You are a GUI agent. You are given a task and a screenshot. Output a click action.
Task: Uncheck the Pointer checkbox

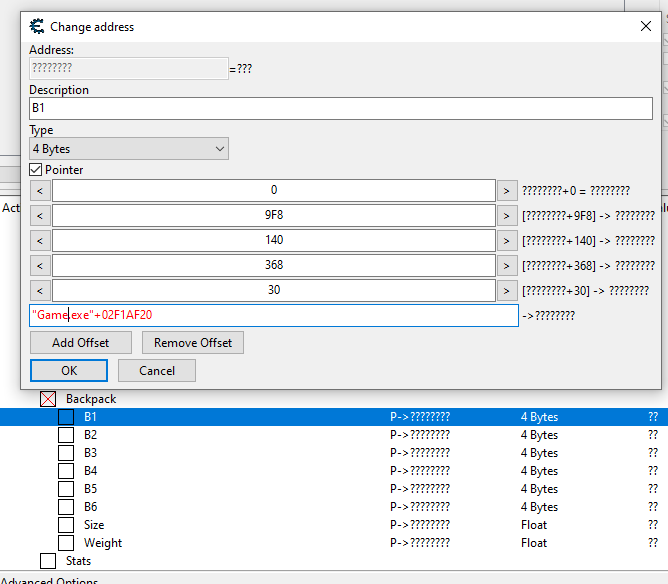(x=36, y=170)
